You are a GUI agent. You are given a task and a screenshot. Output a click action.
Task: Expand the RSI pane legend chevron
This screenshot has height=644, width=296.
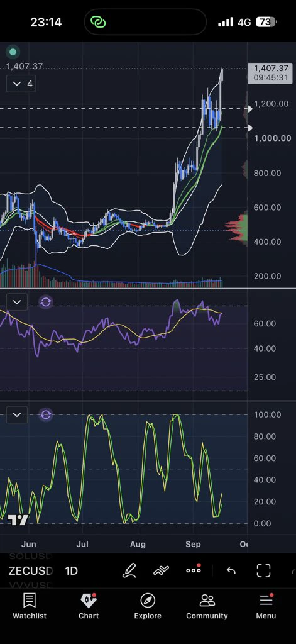pyautogui.click(x=17, y=303)
